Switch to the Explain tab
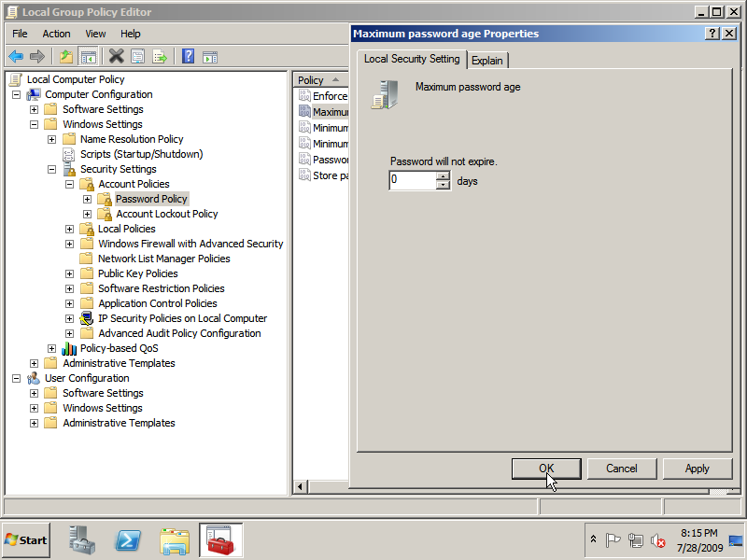Viewport: 747px width, 560px height. tap(487, 61)
